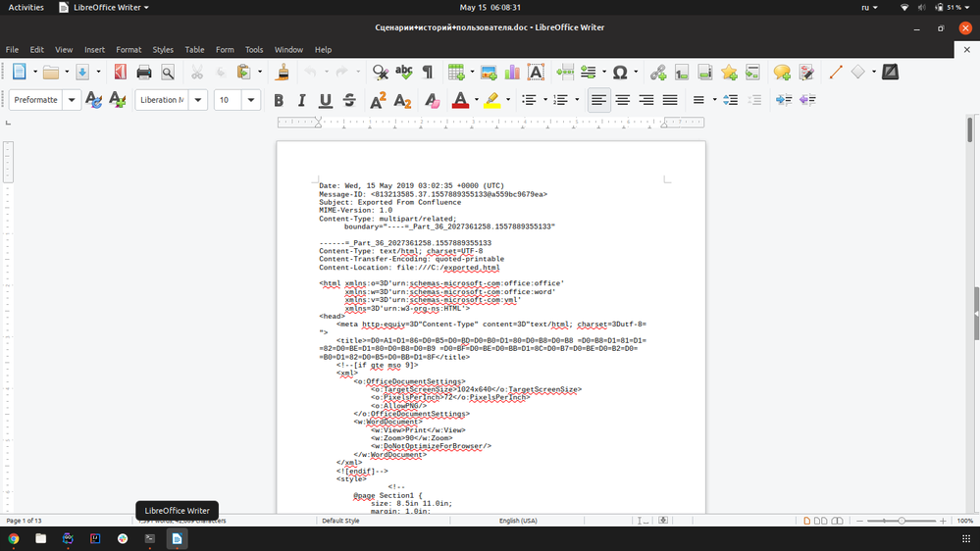
Task: Toggle formatting marks pilcrow
Action: click(428, 73)
